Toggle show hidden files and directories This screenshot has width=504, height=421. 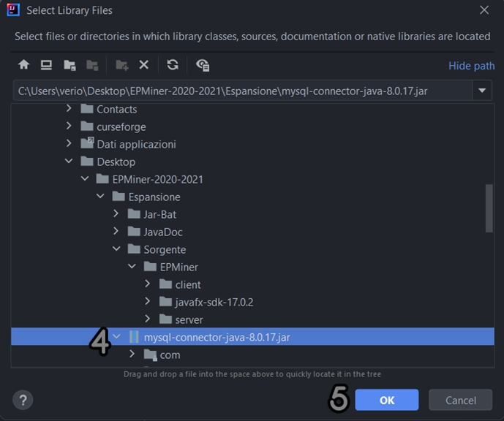pyautogui.click(x=203, y=65)
